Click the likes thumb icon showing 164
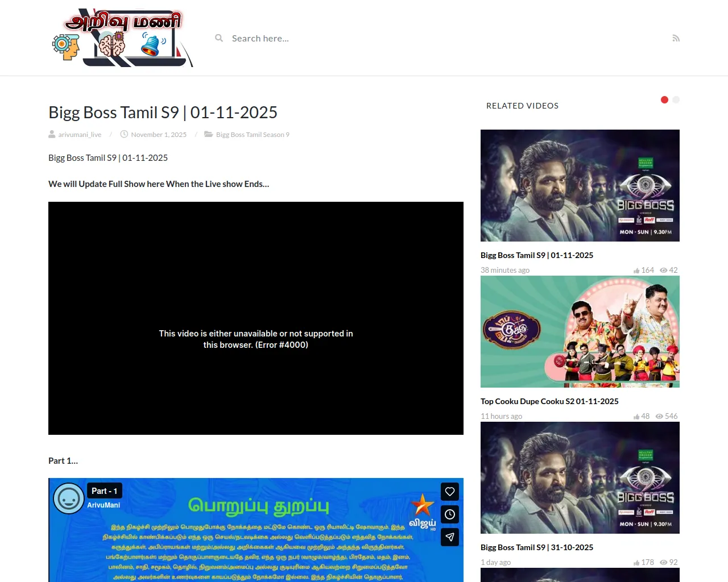 click(636, 271)
